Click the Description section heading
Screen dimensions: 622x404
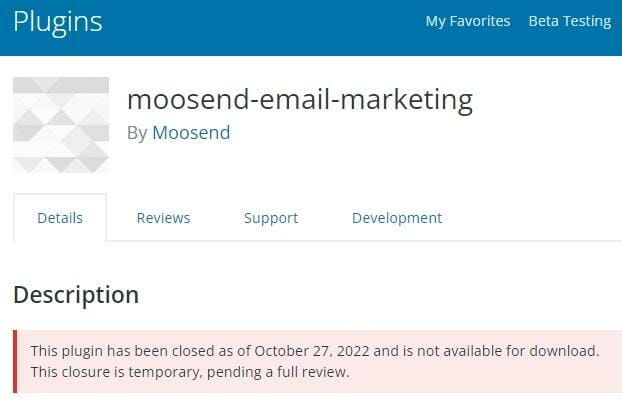click(76, 295)
